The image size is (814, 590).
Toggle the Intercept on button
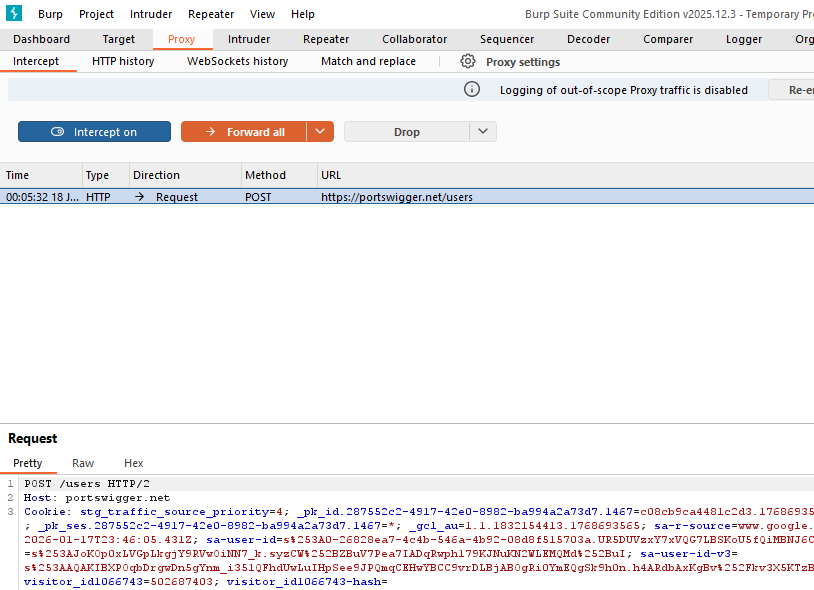point(94,132)
